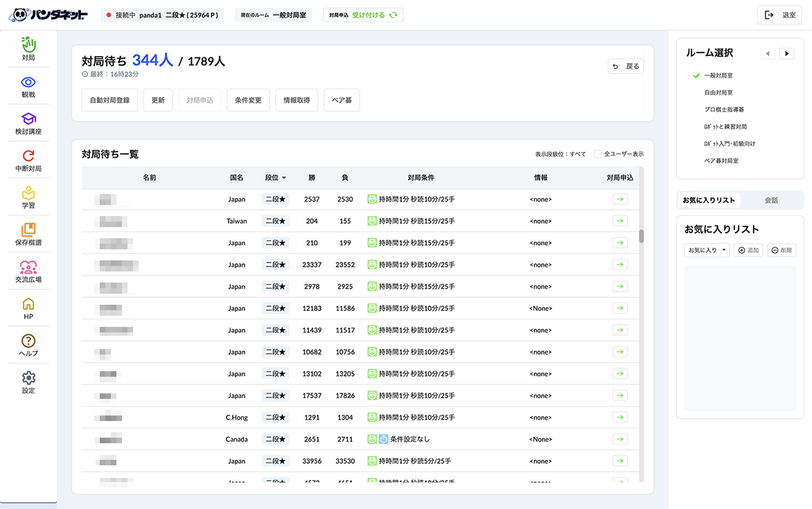Click green arrow to challenge Taiwan player
The image size is (812, 509).
619,221
